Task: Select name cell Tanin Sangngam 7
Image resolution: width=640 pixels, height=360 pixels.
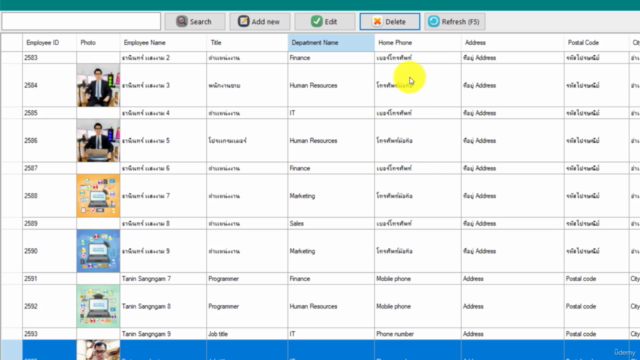Action: [163, 279]
